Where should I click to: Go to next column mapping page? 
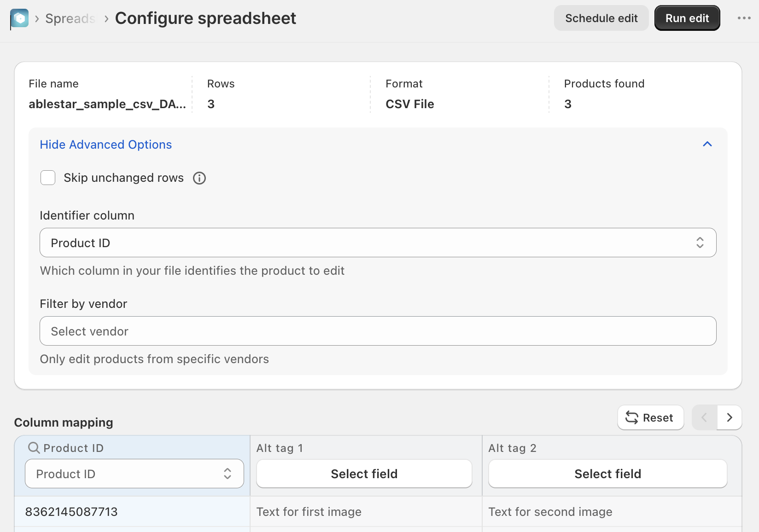pyautogui.click(x=730, y=417)
